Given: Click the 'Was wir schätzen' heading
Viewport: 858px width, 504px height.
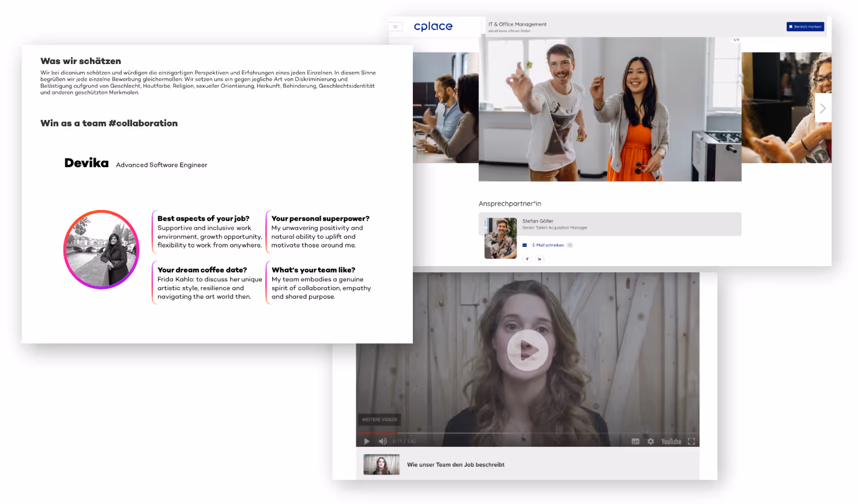Looking at the screenshot, I should point(81,61).
